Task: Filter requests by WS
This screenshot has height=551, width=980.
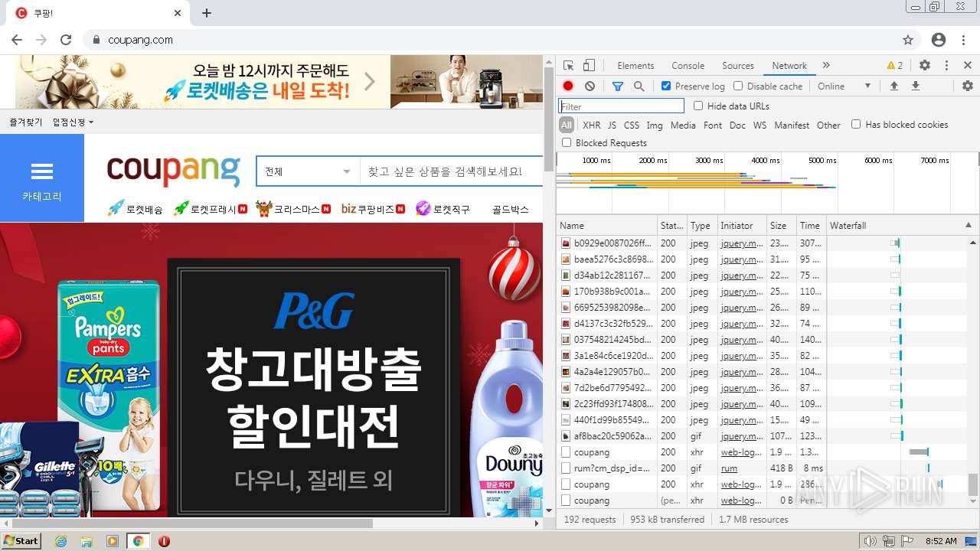Action: coord(759,125)
